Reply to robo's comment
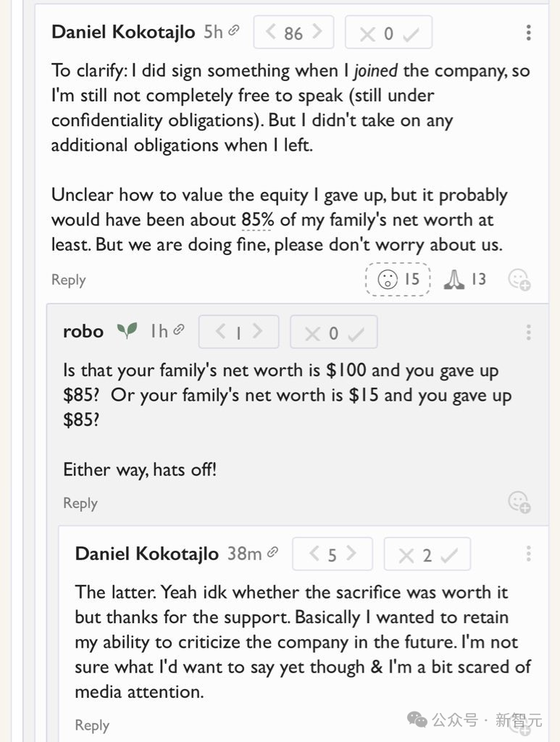This screenshot has height=742, width=560. tap(80, 503)
